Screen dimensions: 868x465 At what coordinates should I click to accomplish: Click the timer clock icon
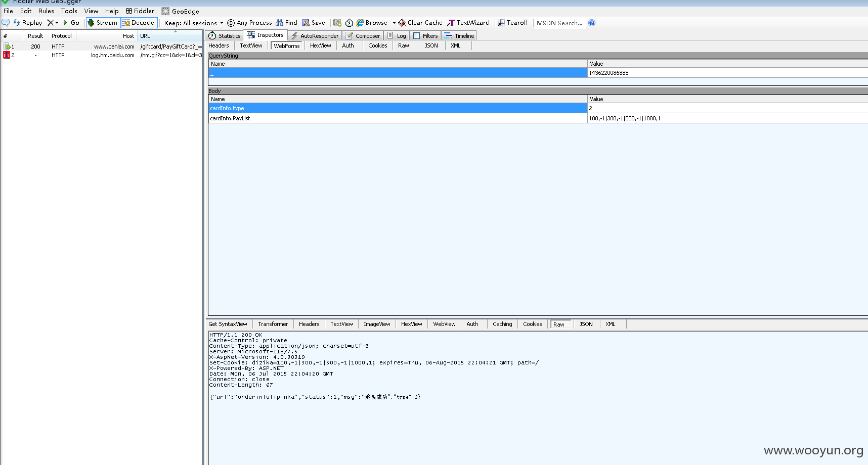pos(349,23)
